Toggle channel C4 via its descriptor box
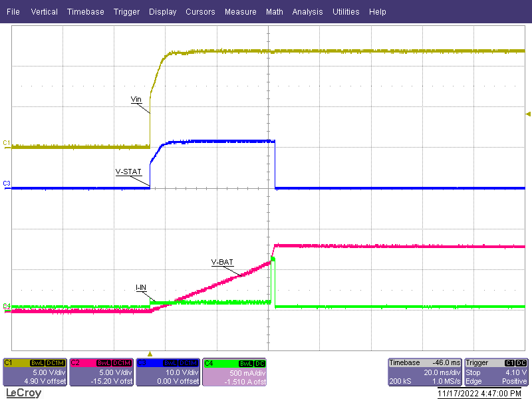532x399 pixels. click(235, 372)
